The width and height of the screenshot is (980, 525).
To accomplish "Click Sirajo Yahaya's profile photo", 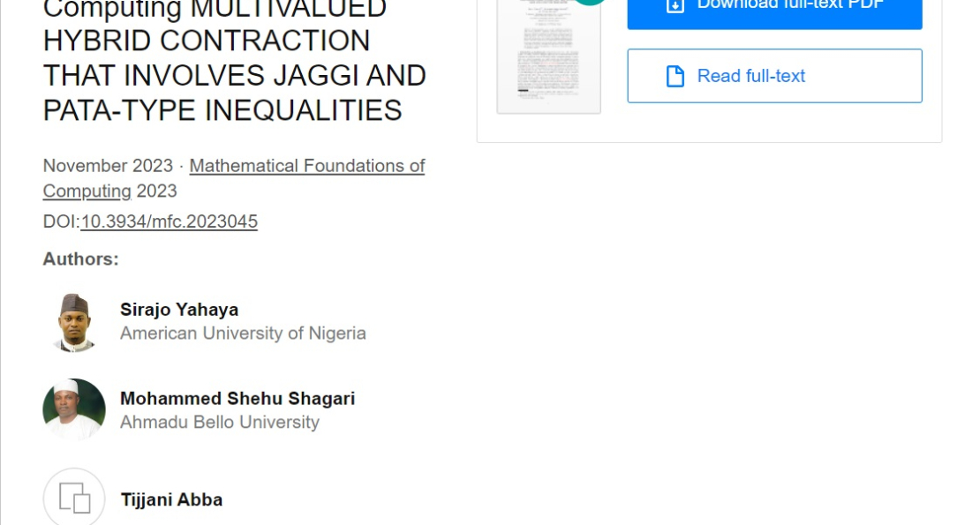I will pos(74,322).
